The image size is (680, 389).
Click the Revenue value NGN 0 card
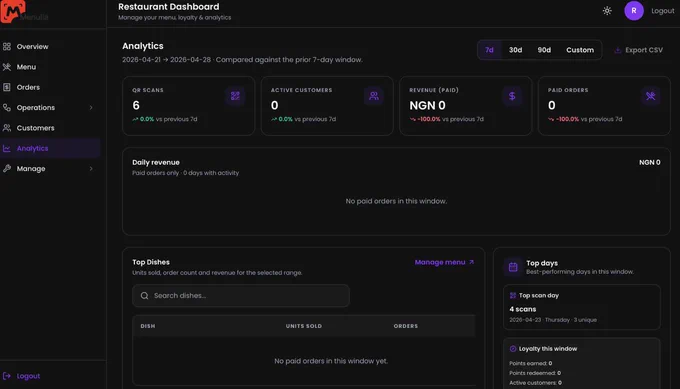pyautogui.click(x=427, y=105)
